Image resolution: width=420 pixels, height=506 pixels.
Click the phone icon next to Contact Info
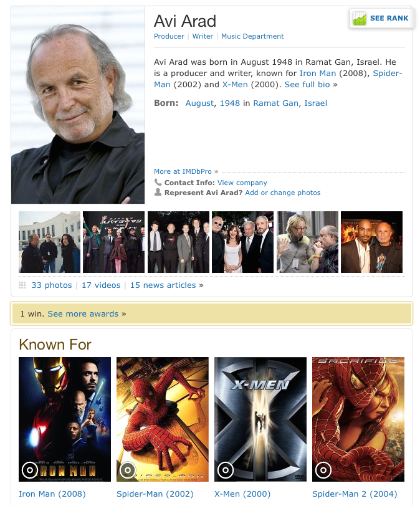pos(158,183)
